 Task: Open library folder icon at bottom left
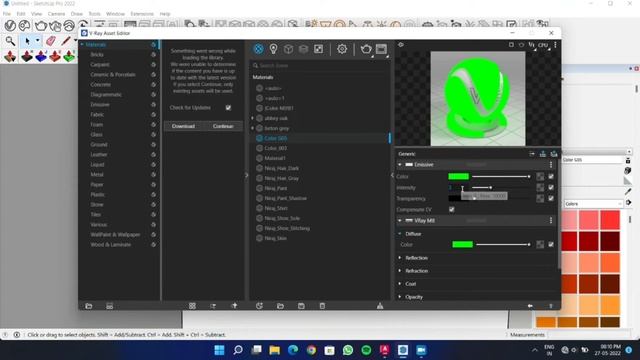[x=89, y=306]
